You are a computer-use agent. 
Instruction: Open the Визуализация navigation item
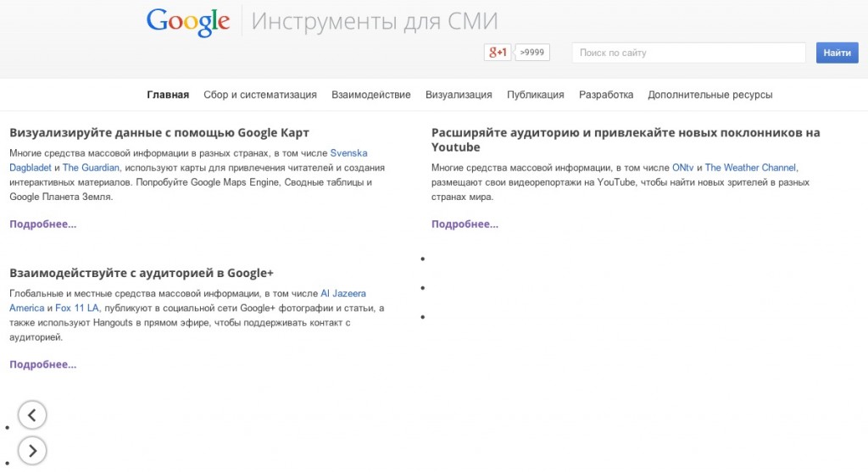(x=459, y=95)
